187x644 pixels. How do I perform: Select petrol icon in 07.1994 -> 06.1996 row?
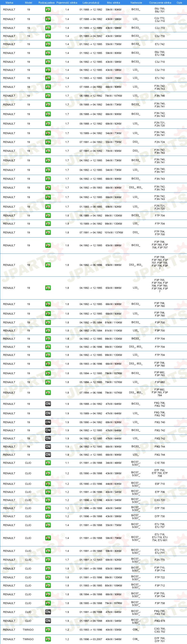pos(48,392)
